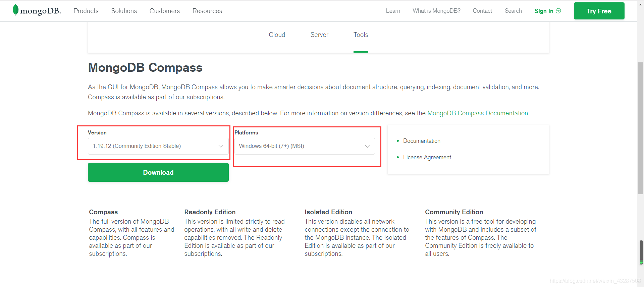Click the Platforms dropdown chevron arrow
Screen dimensions: 644x287
[x=367, y=146]
